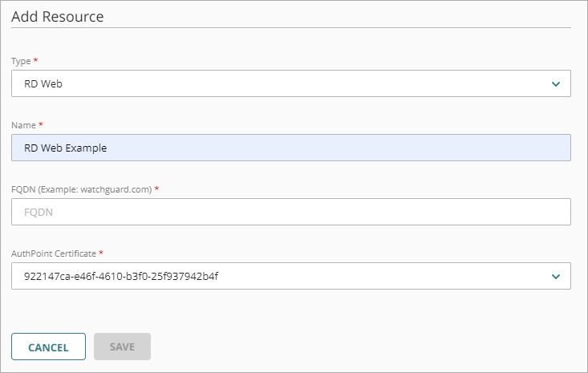
Task: Click the red asterisk beside Type label
Action: 35,60
